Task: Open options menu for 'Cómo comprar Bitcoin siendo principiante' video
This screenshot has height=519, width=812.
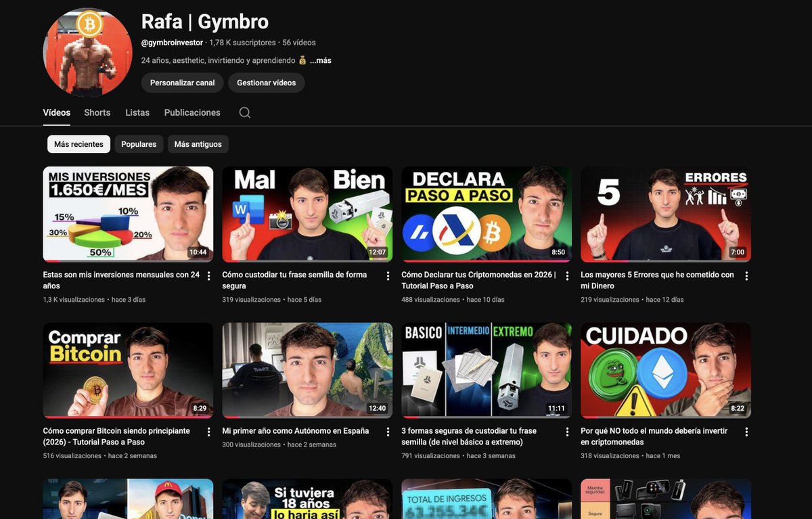Action: tap(208, 432)
